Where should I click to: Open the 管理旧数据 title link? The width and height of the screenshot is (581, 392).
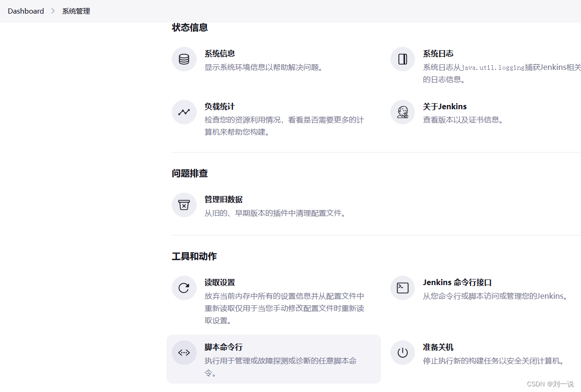[x=223, y=200]
